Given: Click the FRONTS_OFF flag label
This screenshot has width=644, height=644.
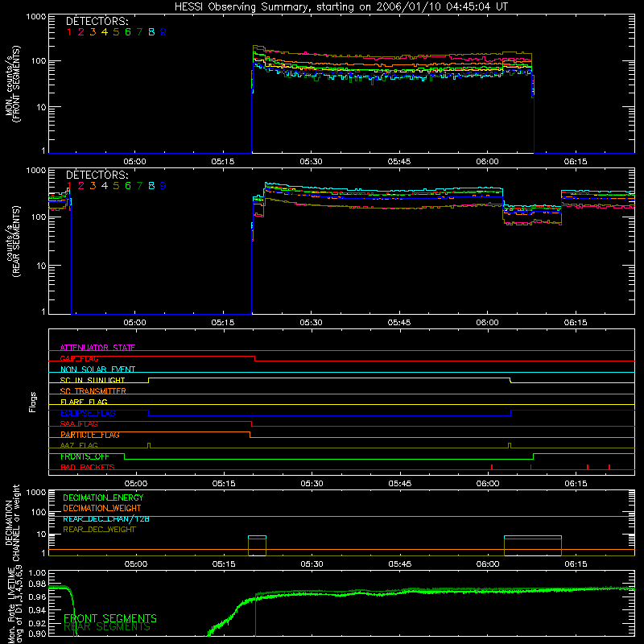Looking at the screenshot, I should coord(85,456).
